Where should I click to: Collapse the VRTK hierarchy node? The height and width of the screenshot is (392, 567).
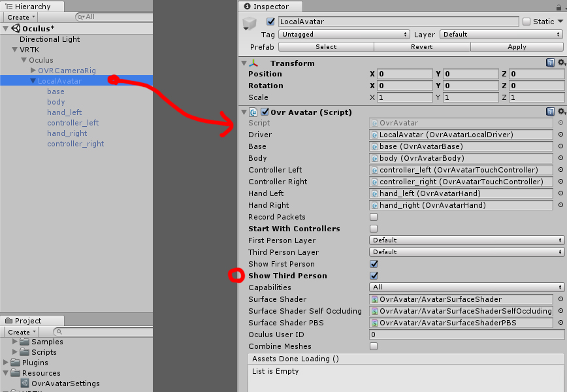tap(15, 50)
